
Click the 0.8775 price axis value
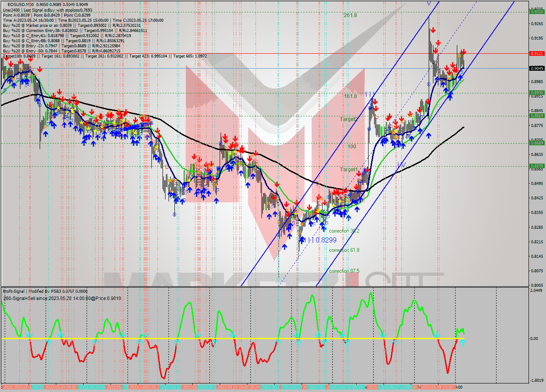coord(537,125)
